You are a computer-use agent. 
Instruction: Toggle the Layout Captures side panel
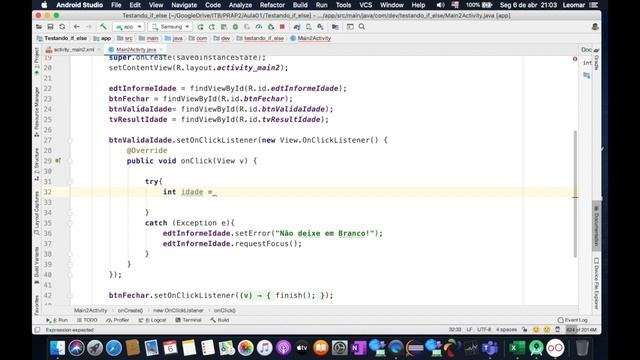click(37, 213)
